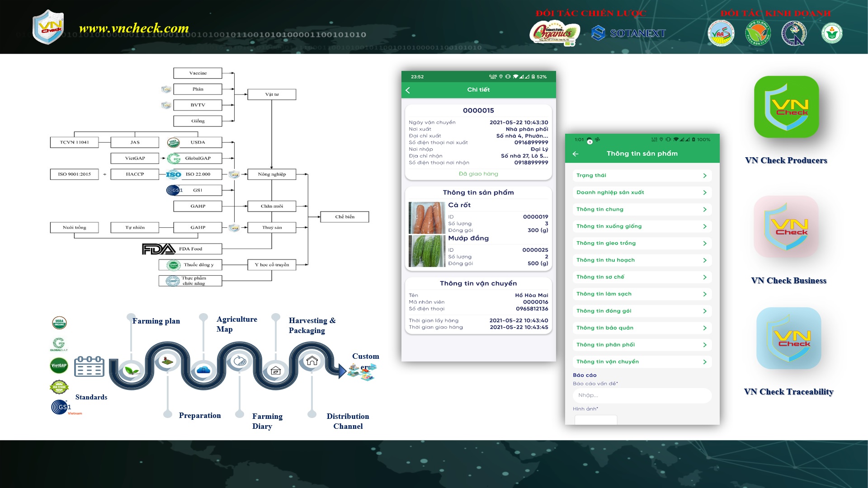Click the Báo cáo vấn đề input field
The width and height of the screenshot is (868, 488).
(642, 395)
